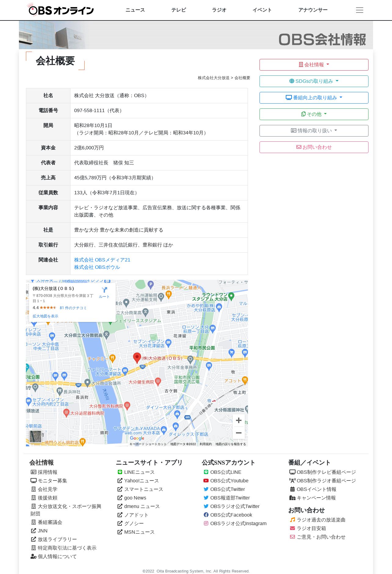Open the テレビ menu item
The image size is (392, 574).
click(x=179, y=10)
